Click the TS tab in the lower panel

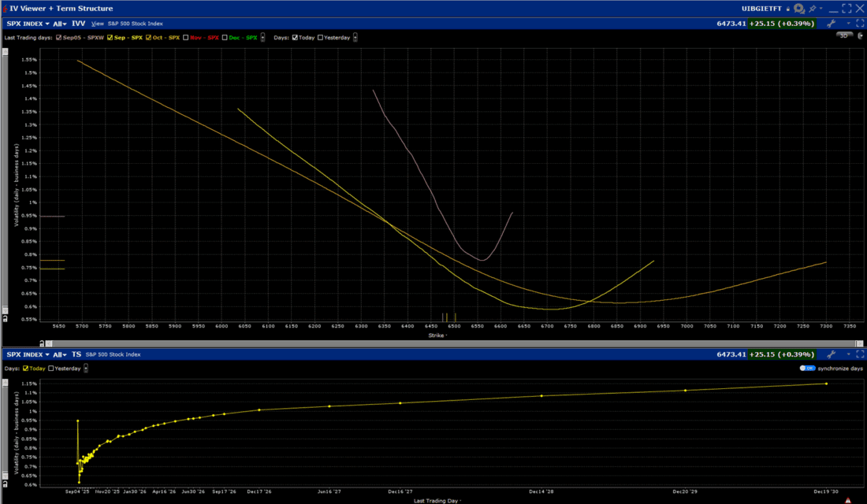(75, 354)
